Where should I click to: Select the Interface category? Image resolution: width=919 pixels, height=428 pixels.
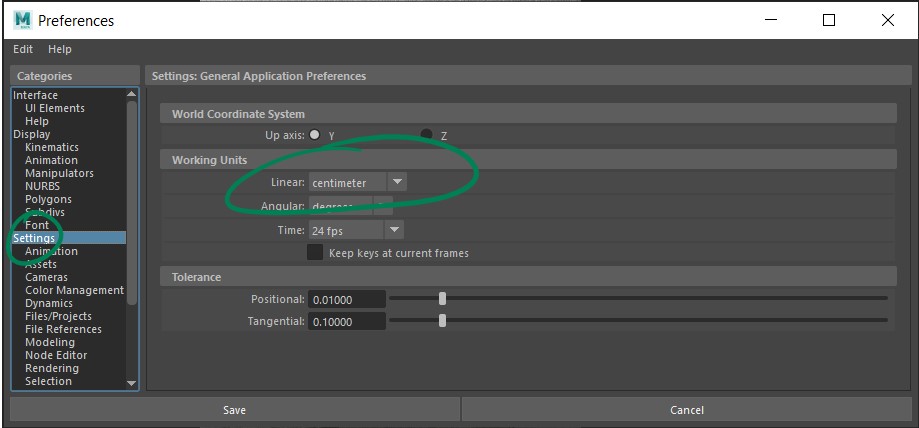pos(36,95)
